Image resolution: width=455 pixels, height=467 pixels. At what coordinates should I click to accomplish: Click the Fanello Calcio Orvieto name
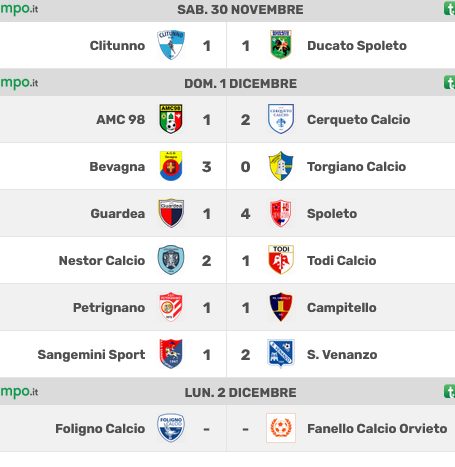(377, 429)
